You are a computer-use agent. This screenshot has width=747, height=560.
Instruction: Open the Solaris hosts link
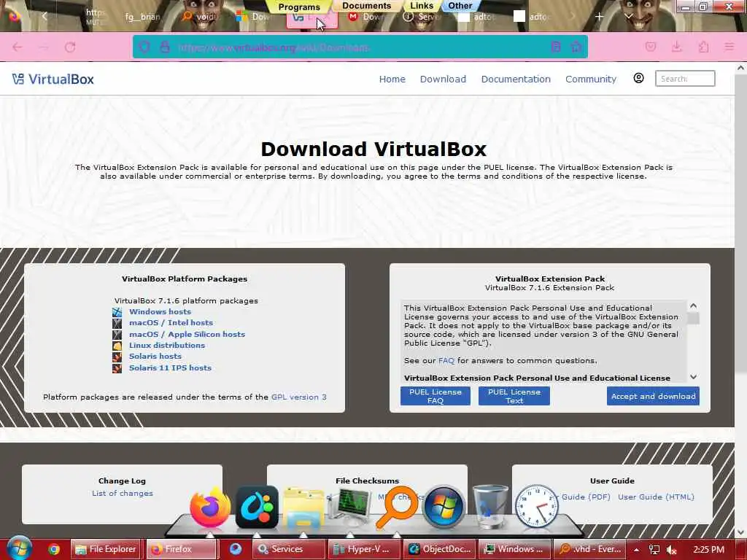[155, 356]
